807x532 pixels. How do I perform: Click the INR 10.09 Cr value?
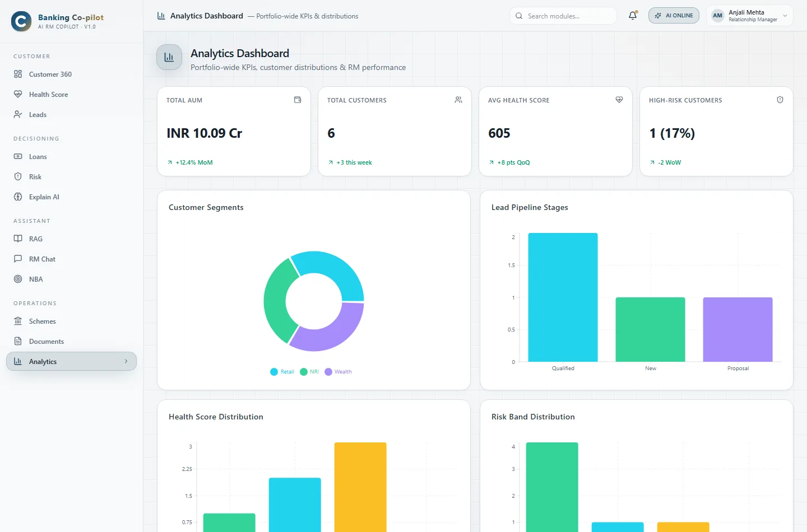[x=204, y=133]
